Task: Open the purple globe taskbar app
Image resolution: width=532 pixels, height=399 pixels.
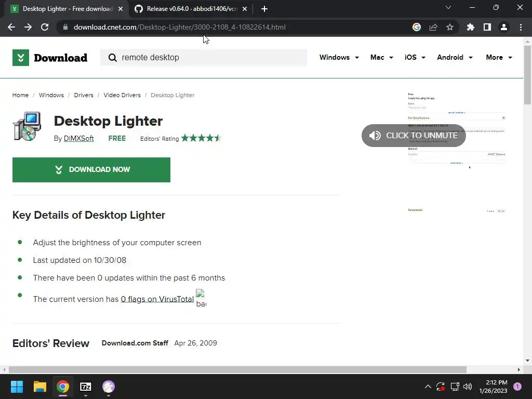Action: 109,387
